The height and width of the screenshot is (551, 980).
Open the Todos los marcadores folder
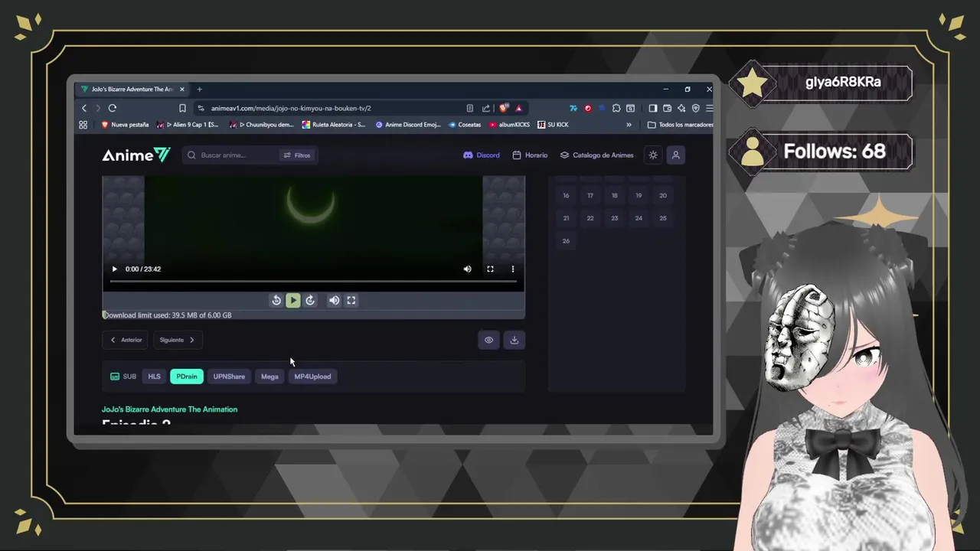tap(680, 125)
